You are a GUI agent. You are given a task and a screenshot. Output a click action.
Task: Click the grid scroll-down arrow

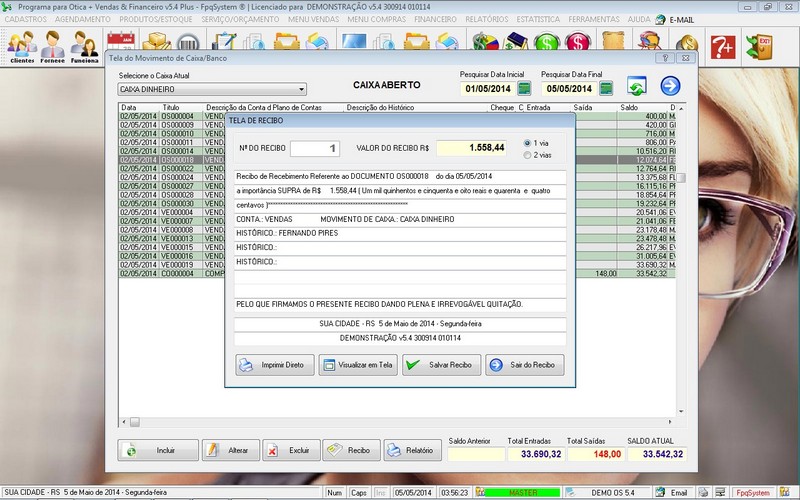tap(681, 411)
